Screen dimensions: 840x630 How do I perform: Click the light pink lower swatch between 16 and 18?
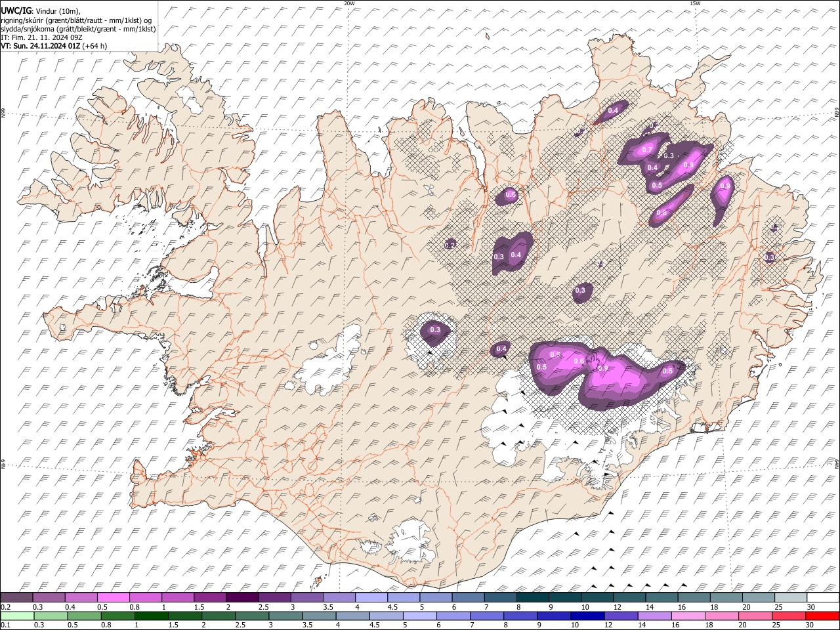tap(688, 616)
